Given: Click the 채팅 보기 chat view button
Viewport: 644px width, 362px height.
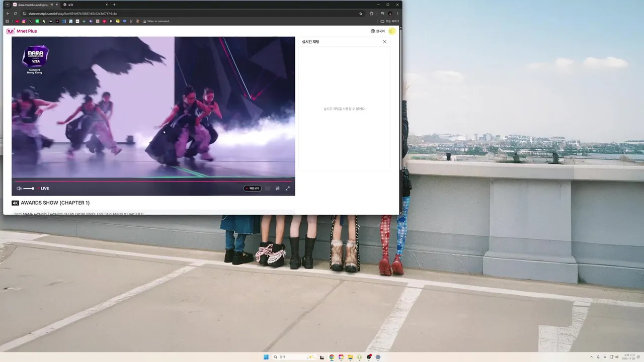Looking at the screenshot, I should pyautogui.click(x=253, y=189).
